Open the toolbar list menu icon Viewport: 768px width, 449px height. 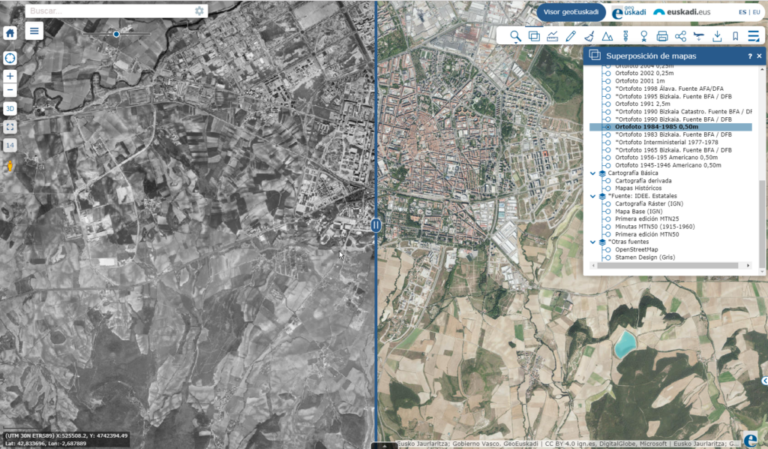(x=753, y=36)
